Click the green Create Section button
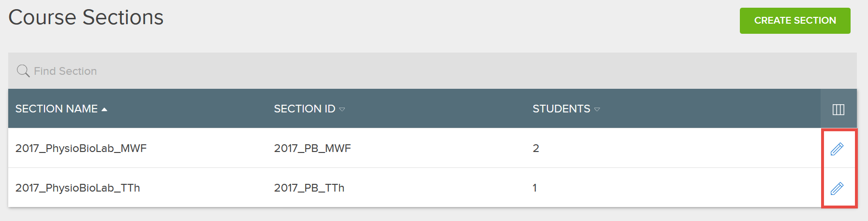The image size is (868, 221). 795,21
